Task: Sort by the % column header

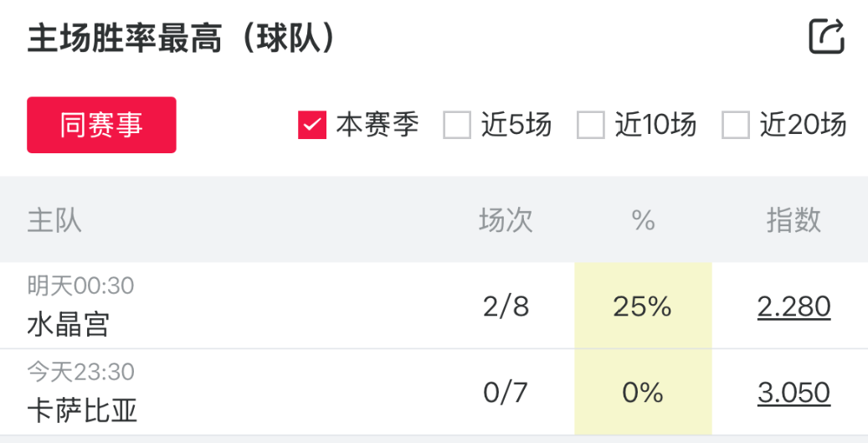Action: point(643,220)
